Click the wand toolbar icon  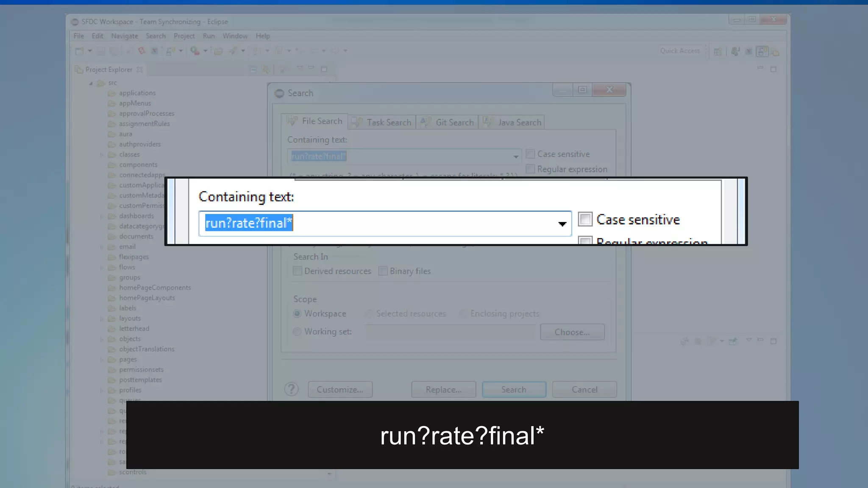pyautogui.click(x=233, y=51)
